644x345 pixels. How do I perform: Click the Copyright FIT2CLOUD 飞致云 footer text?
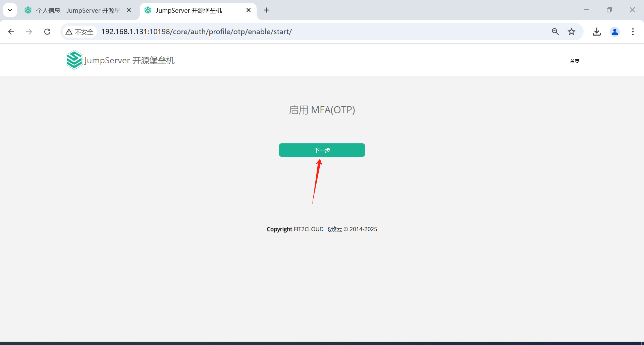point(322,229)
